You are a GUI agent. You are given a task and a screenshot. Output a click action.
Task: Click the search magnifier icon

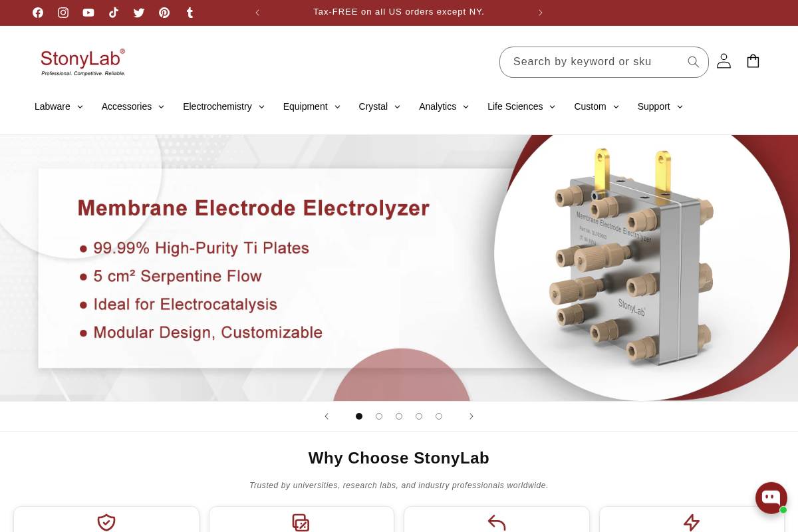click(693, 62)
